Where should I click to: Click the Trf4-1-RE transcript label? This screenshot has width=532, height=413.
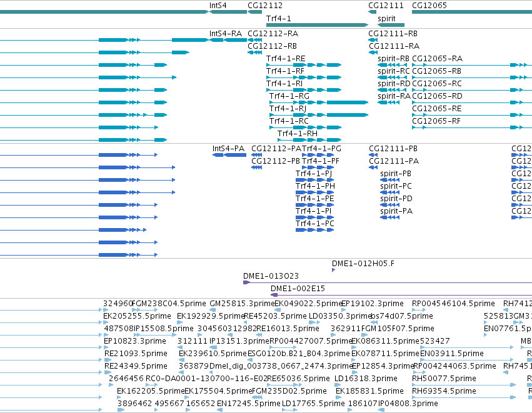pyautogui.click(x=286, y=59)
